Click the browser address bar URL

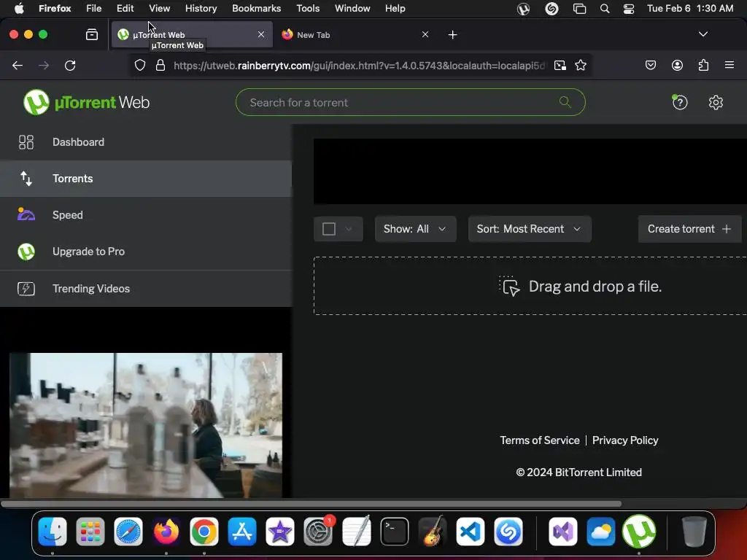tap(359, 66)
